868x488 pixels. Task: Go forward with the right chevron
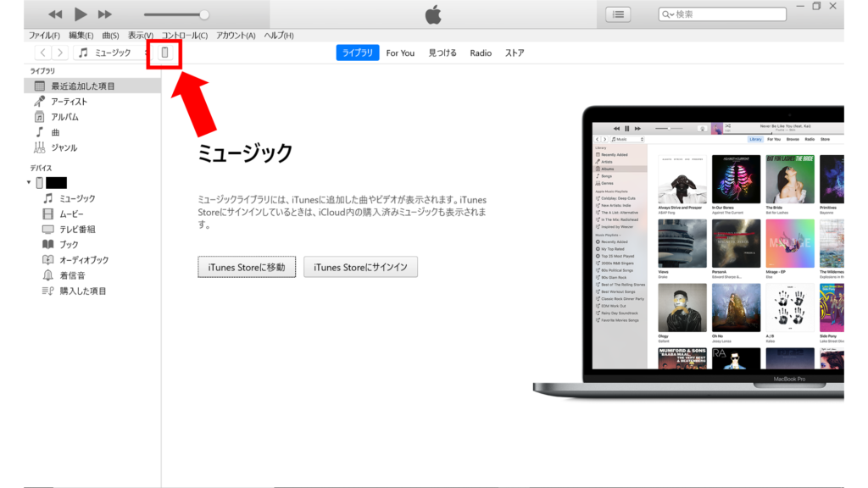point(60,53)
